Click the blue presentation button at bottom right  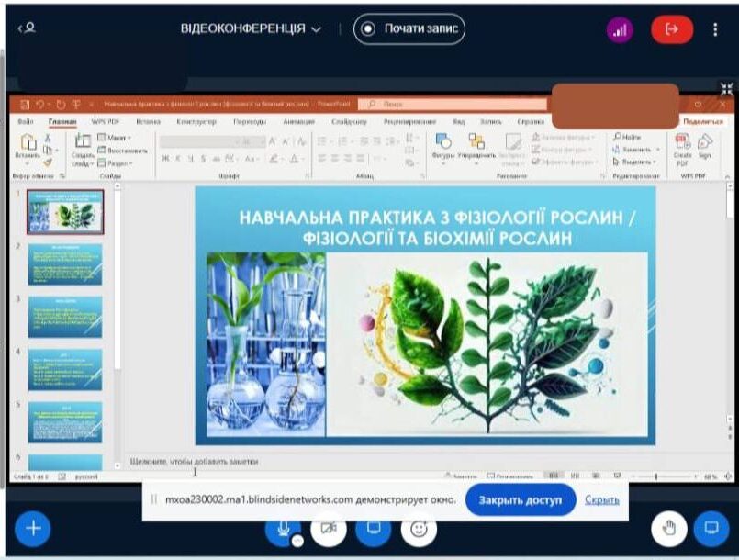(x=711, y=528)
